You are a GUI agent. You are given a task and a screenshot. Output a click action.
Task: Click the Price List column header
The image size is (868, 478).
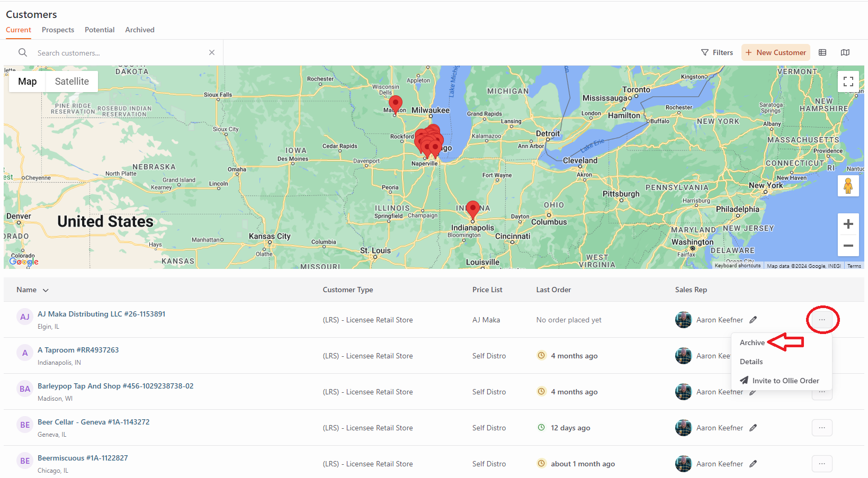click(x=487, y=290)
